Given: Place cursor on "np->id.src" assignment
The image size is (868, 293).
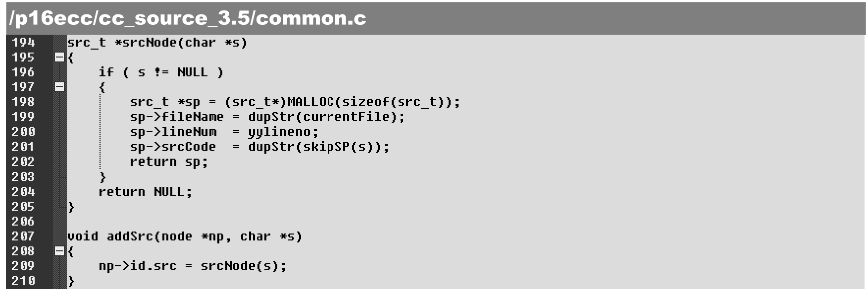Looking at the screenshot, I should point(137,266).
